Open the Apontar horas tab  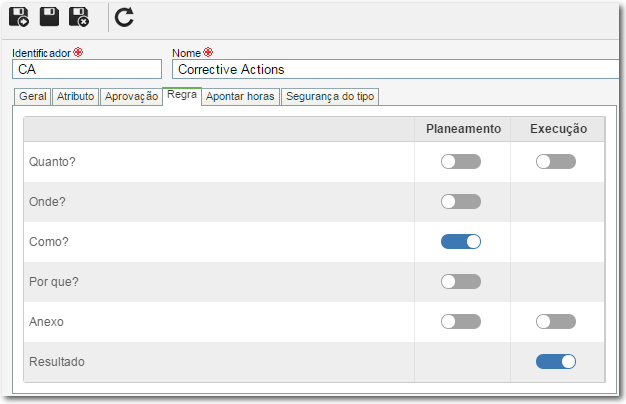(x=240, y=97)
